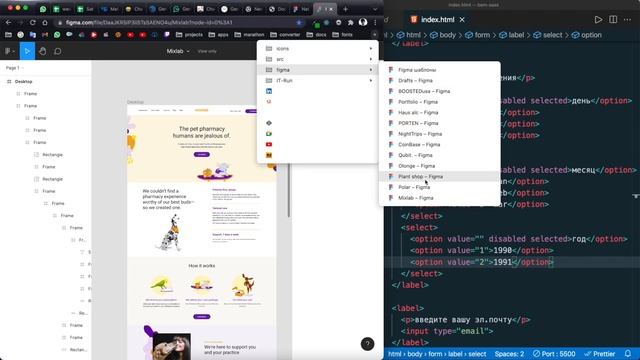Open the YouTube bookmark in overflow list
This screenshot has width=640, height=360.
[x=269, y=144]
